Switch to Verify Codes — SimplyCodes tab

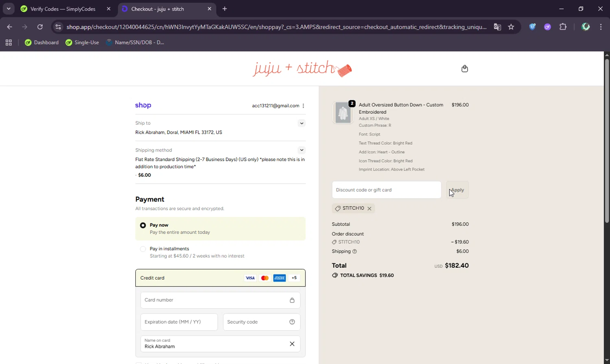(x=63, y=9)
